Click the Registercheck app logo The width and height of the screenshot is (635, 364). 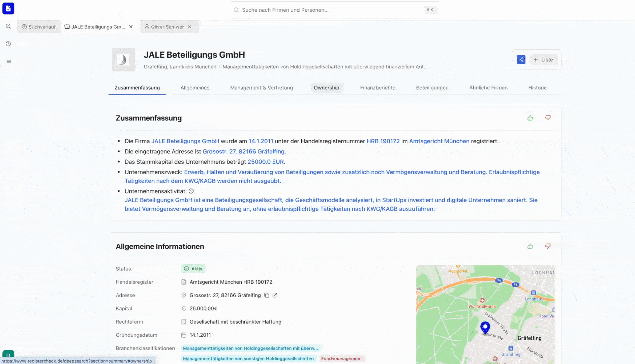pos(8,8)
